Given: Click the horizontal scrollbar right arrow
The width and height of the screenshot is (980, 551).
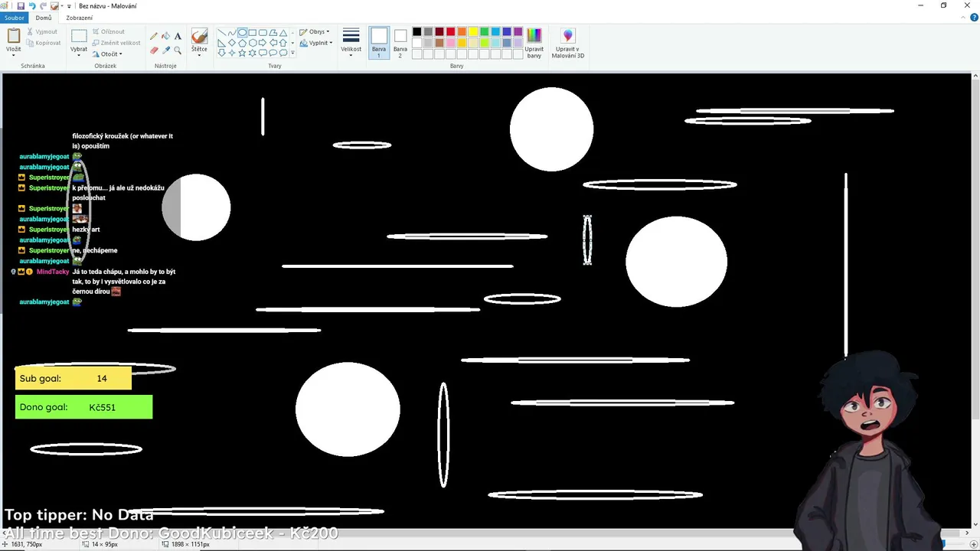Looking at the screenshot, I should point(967,533).
